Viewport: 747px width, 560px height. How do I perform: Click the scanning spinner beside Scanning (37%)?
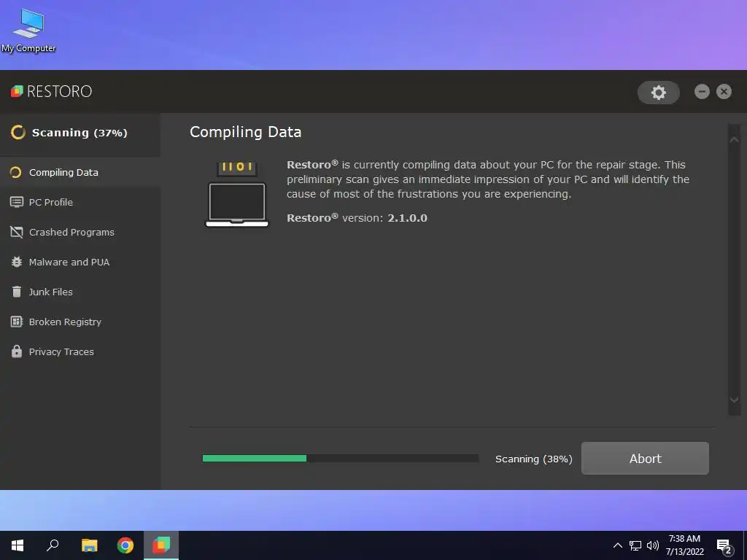pyautogui.click(x=18, y=133)
